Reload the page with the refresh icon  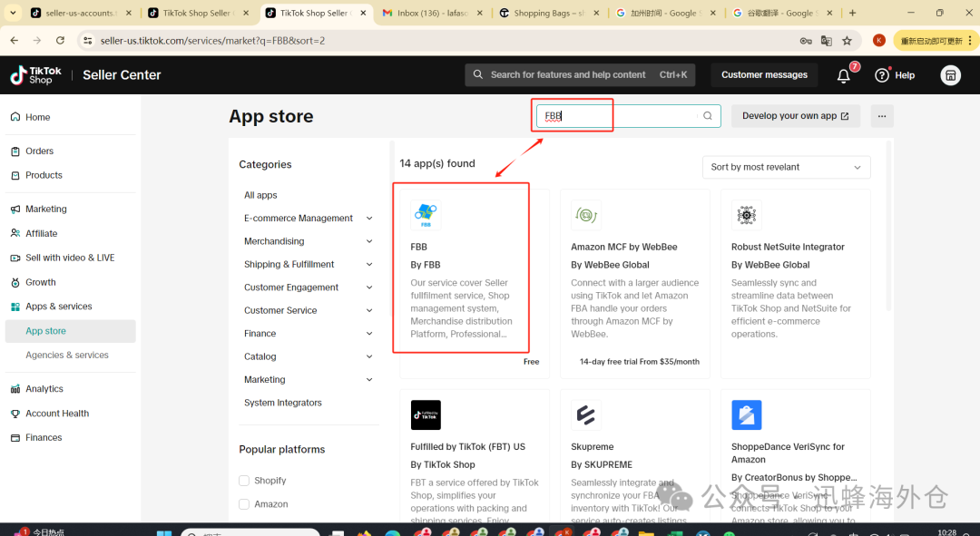click(x=60, y=41)
